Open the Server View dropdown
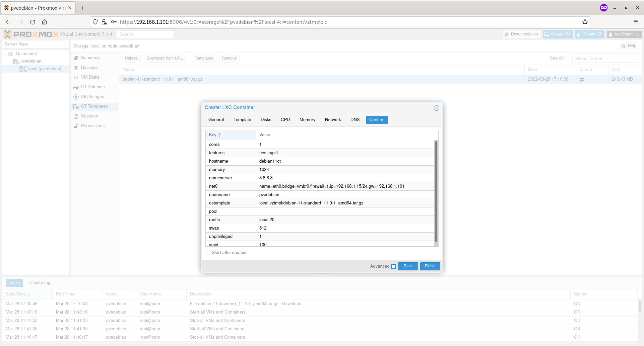The image size is (644, 346). 35,44
